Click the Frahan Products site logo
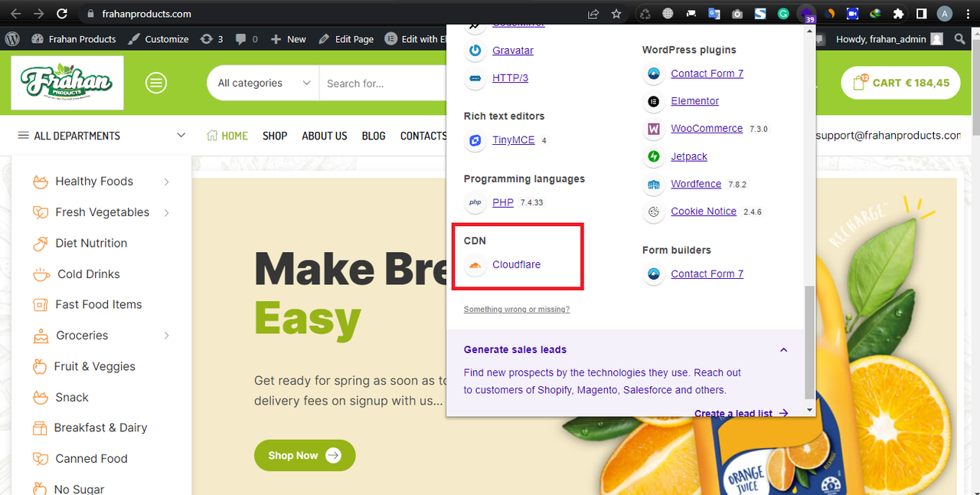Viewport: 980px width, 495px height. coord(67,83)
